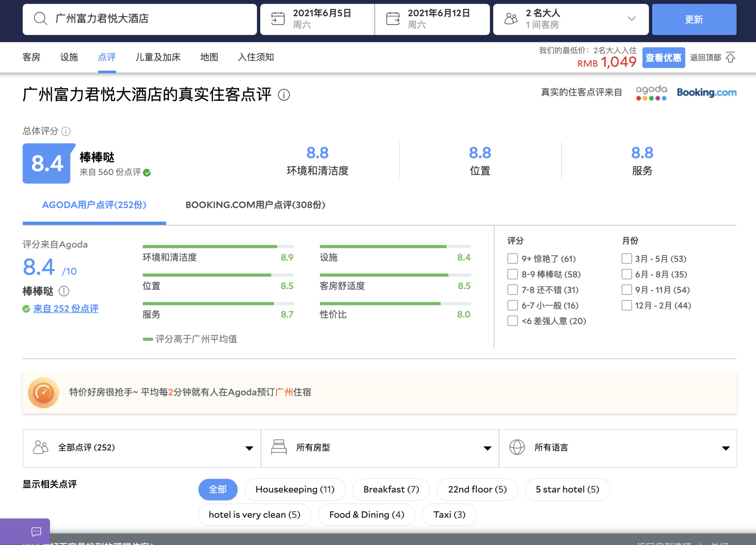756x545 pixels.
Task: Click the orange clock timer icon
Action: [x=43, y=392]
